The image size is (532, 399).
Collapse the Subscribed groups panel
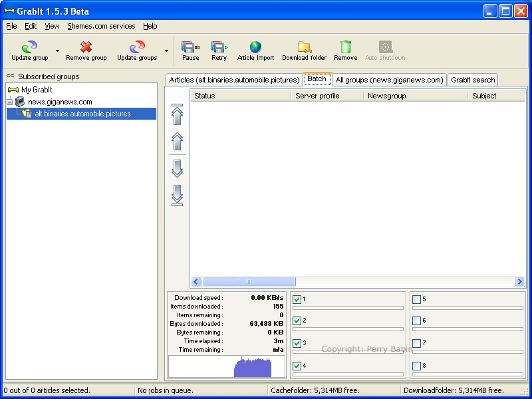click(x=10, y=76)
